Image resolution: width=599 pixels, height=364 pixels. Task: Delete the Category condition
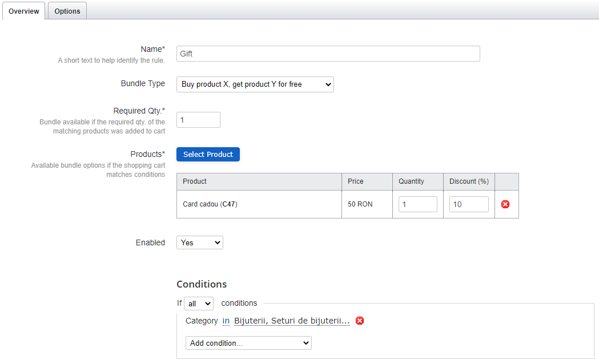360,321
